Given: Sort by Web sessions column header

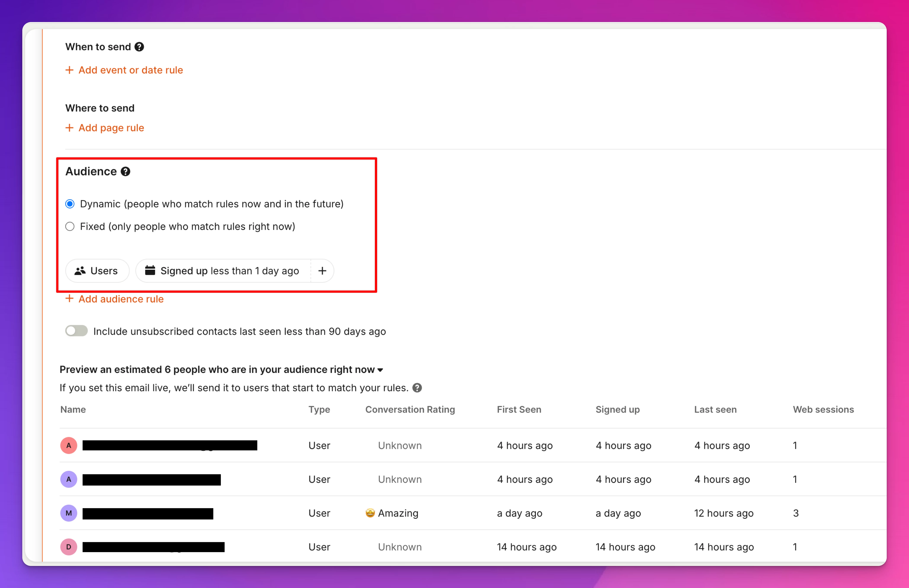Looking at the screenshot, I should [x=823, y=409].
